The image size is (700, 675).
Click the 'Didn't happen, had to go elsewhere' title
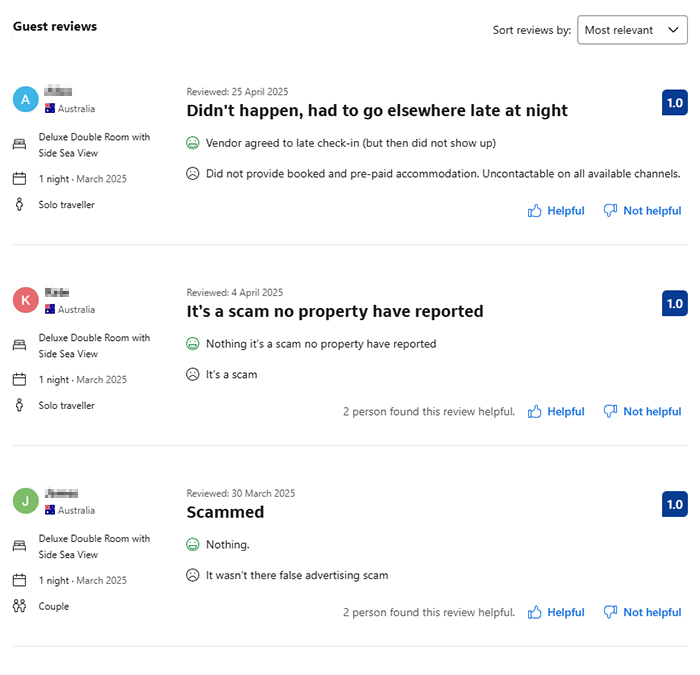[377, 111]
